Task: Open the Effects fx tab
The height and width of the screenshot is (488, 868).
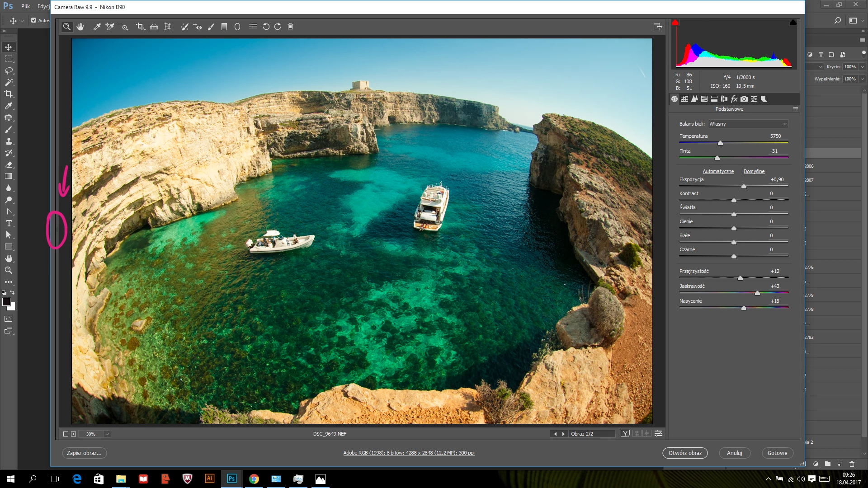Action: pyautogui.click(x=734, y=99)
